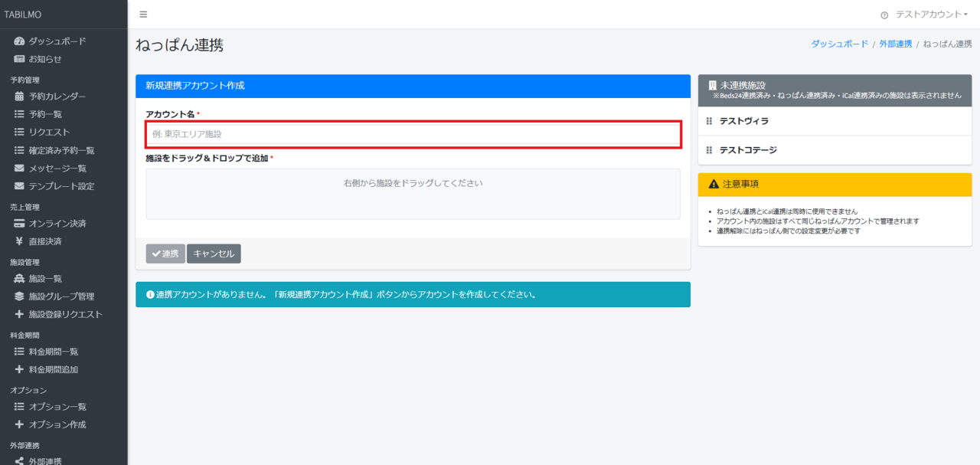Viewport: 980px width, 465px height.
Task: Focus the アカウント名 text field
Action: click(413, 134)
